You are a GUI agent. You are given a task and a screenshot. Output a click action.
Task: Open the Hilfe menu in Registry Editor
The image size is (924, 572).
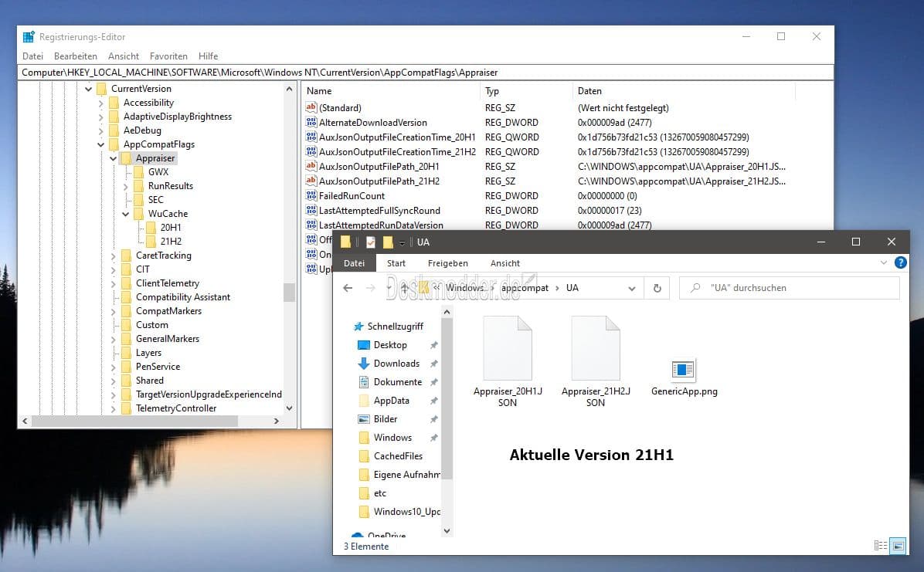coord(208,56)
